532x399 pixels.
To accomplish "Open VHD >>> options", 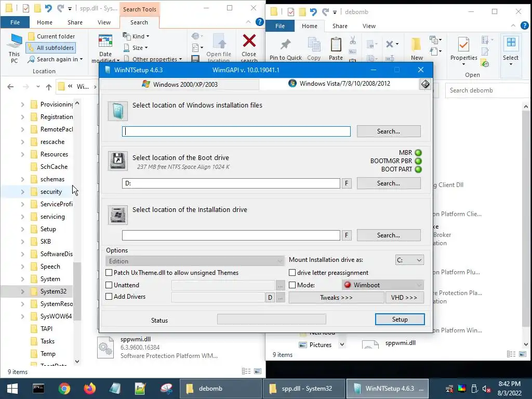I will (x=404, y=298).
